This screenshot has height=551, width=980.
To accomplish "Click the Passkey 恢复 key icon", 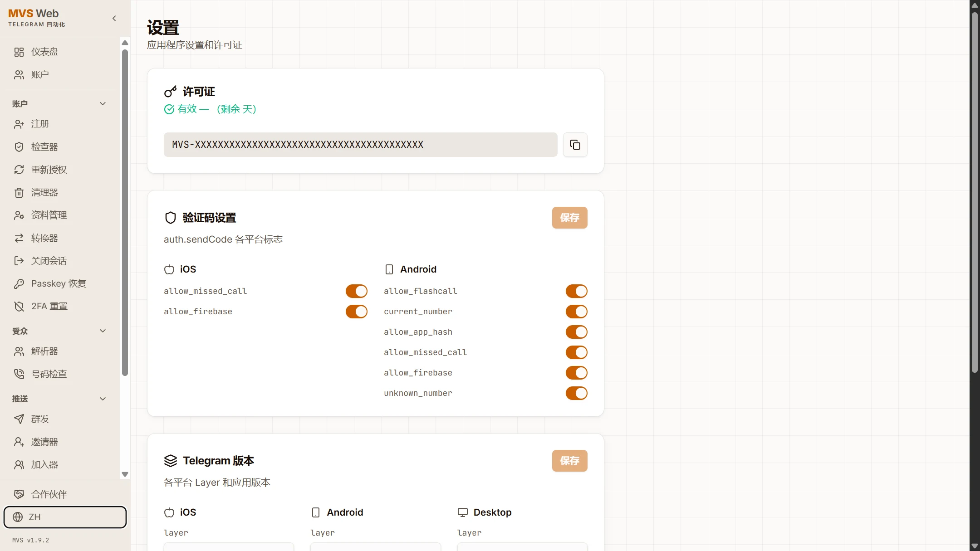I will pyautogui.click(x=19, y=284).
